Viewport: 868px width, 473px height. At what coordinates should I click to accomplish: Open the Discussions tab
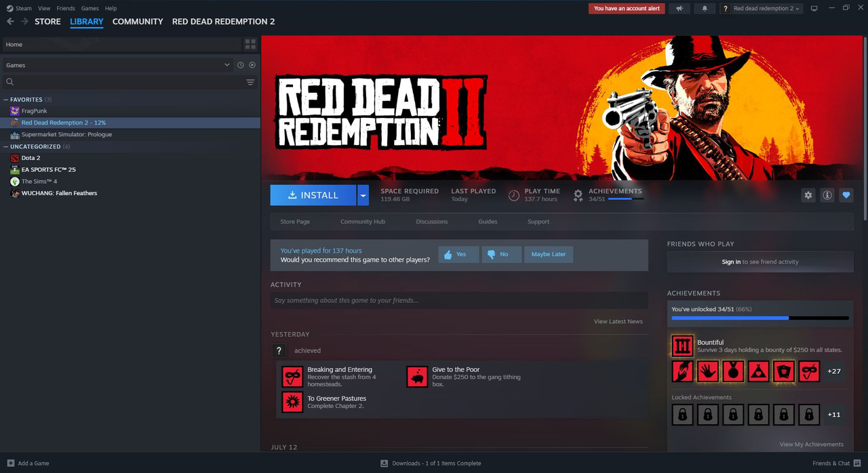(x=432, y=222)
